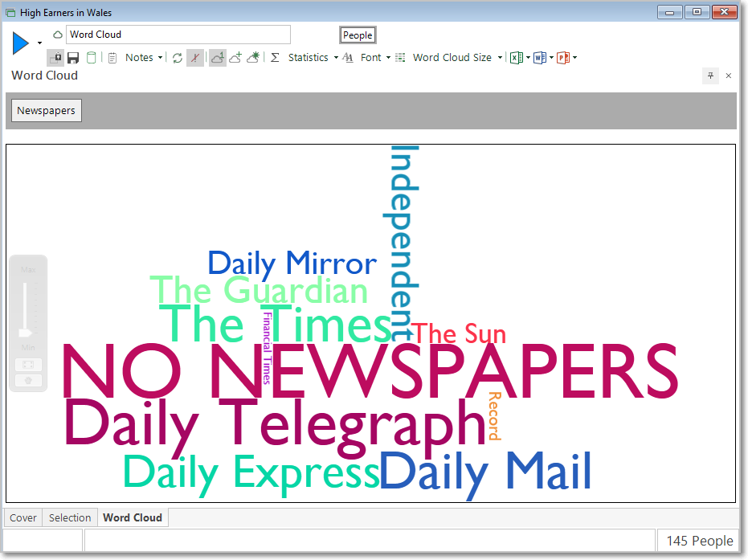Open the Word export dropdown arrow
This screenshot has width=748, height=560.
[x=551, y=58]
